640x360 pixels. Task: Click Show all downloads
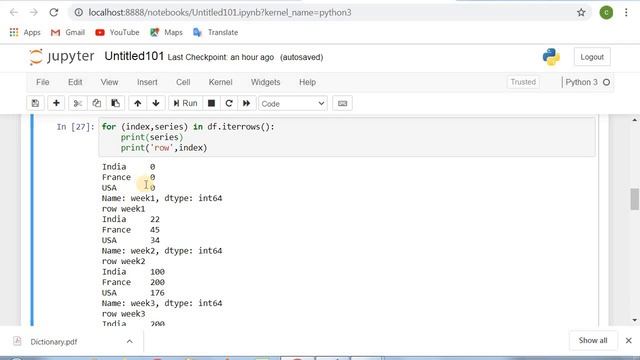tap(593, 340)
